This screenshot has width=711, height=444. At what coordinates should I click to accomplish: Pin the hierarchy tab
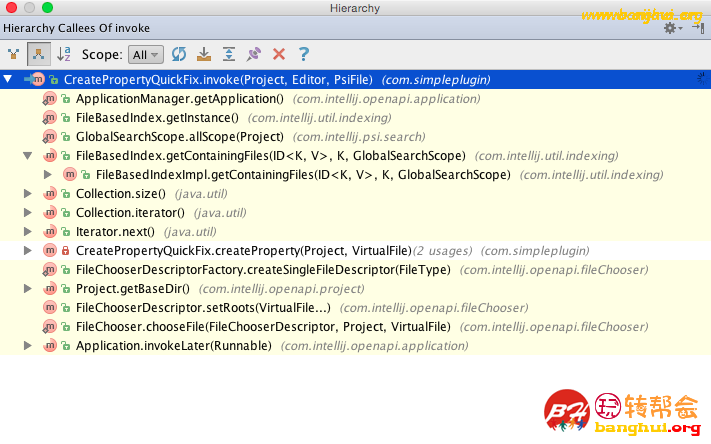click(x=254, y=54)
